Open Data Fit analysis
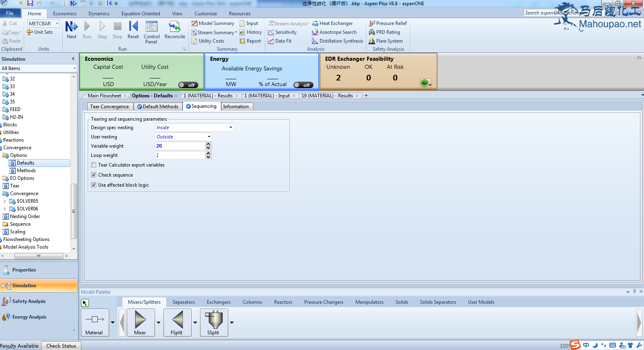Image resolution: width=644 pixels, height=350 pixels. [280, 41]
